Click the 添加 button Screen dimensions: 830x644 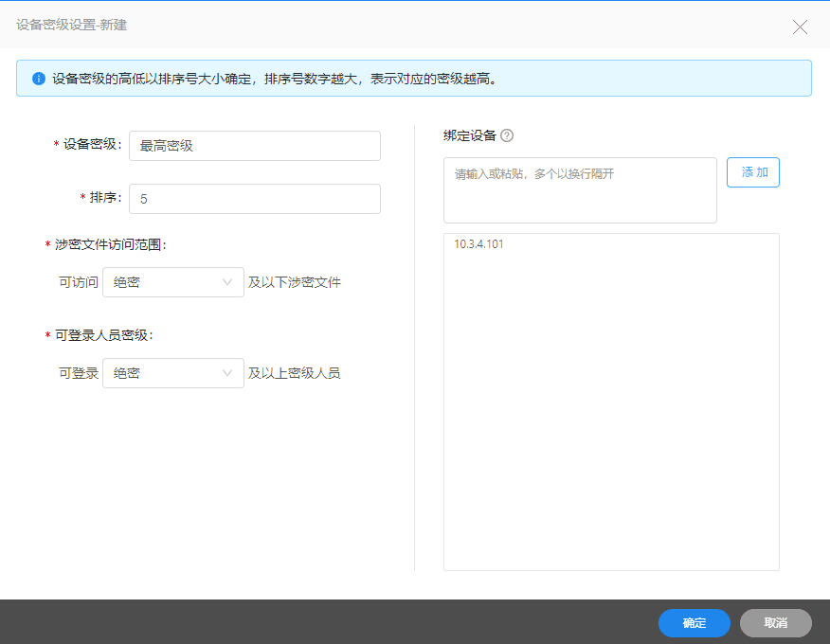pyautogui.click(x=752, y=172)
